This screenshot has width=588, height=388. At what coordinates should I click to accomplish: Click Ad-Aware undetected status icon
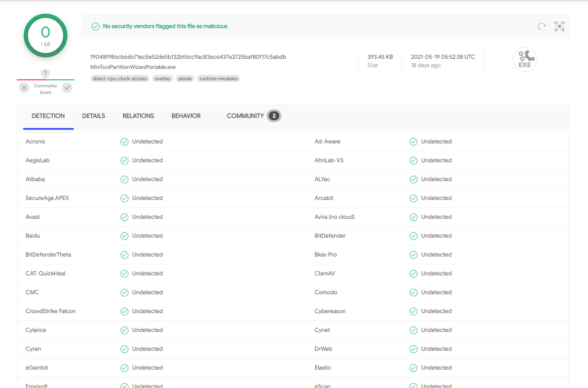(x=413, y=142)
